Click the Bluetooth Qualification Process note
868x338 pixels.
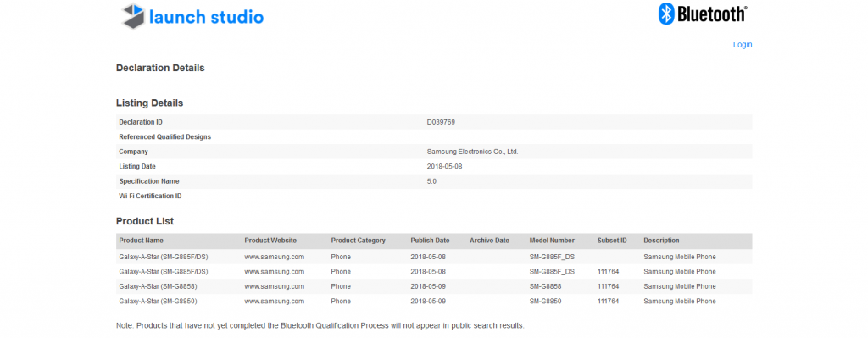(320, 325)
